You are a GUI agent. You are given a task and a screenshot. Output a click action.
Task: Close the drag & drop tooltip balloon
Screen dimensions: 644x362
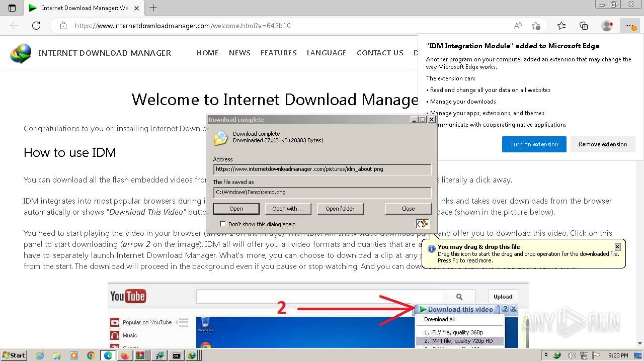[617, 247]
